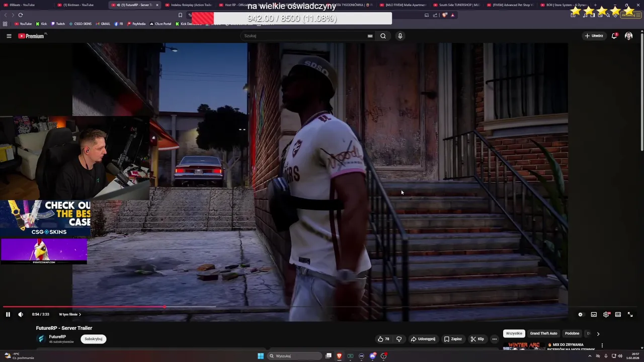The height and width of the screenshot is (362, 644).
Task: Open the YouTube notifications bell
Action: click(614, 36)
